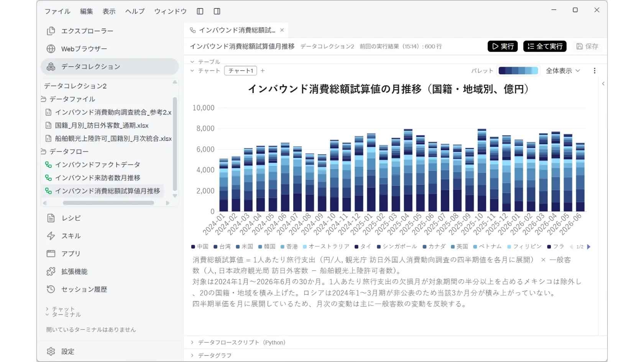
Task: Open the 拡張機能 section
Action: (x=110, y=272)
